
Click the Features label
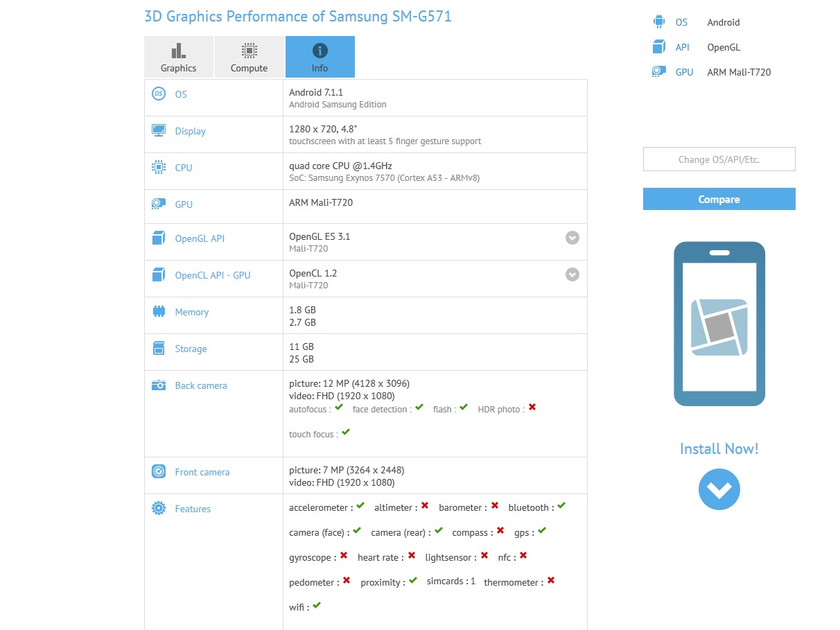[193, 509]
